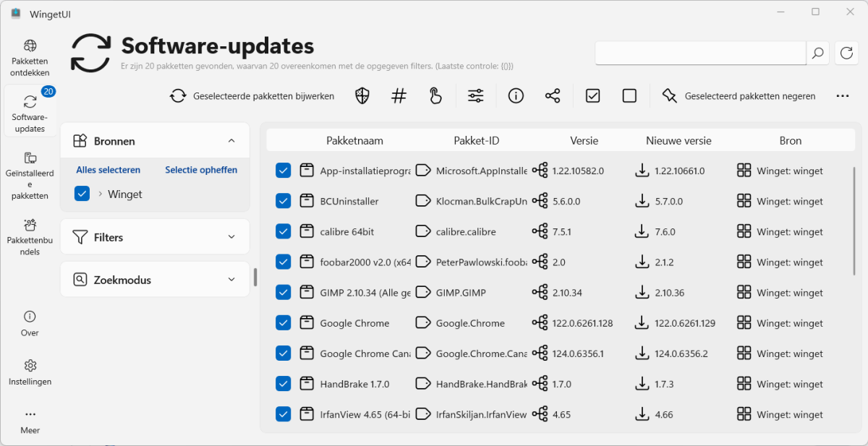868x446 pixels.
Task: Click the interactive update hand icon
Action: 435,96
